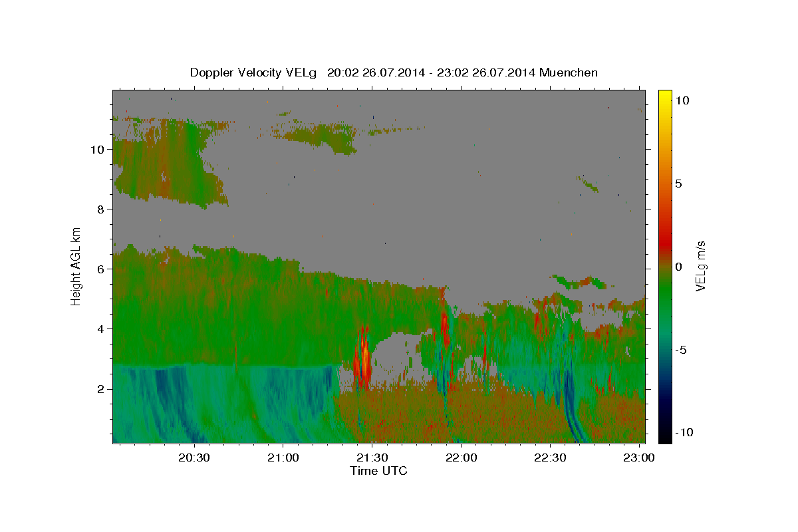The image size is (798, 532).
Task: Click the plot title 'Doppler Velocity VELg'
Action: [254, 72]
